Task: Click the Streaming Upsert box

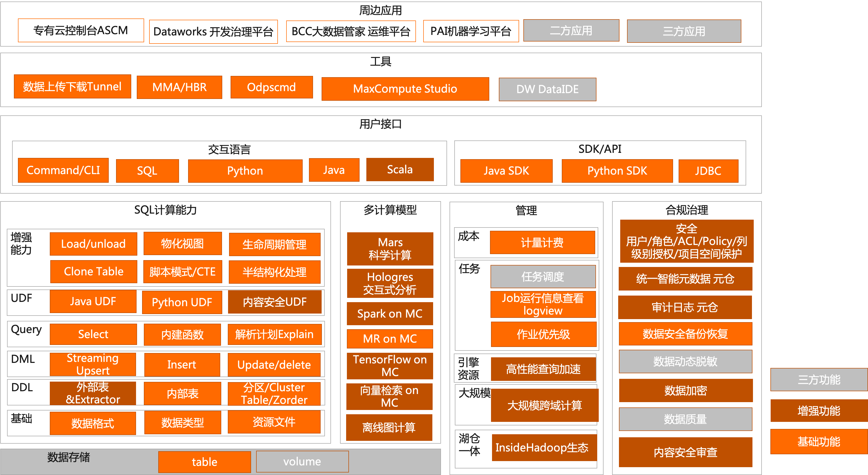Action: click(93, 365)
